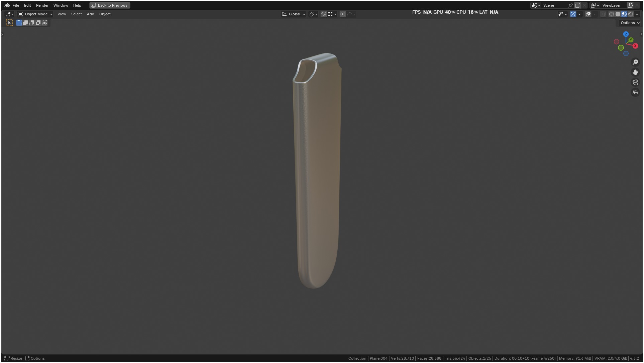Toggle X-ray mode

(x=603, y=14)
